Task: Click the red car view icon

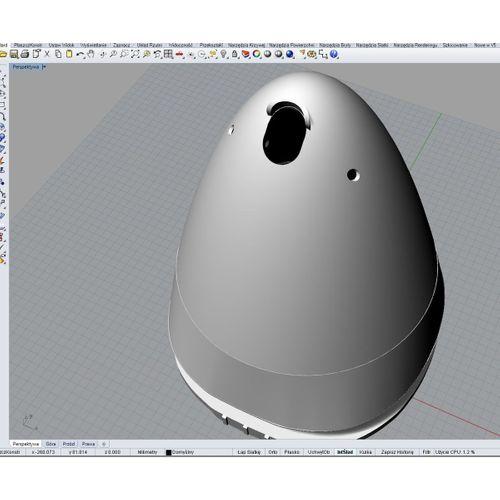Action: 180,54
